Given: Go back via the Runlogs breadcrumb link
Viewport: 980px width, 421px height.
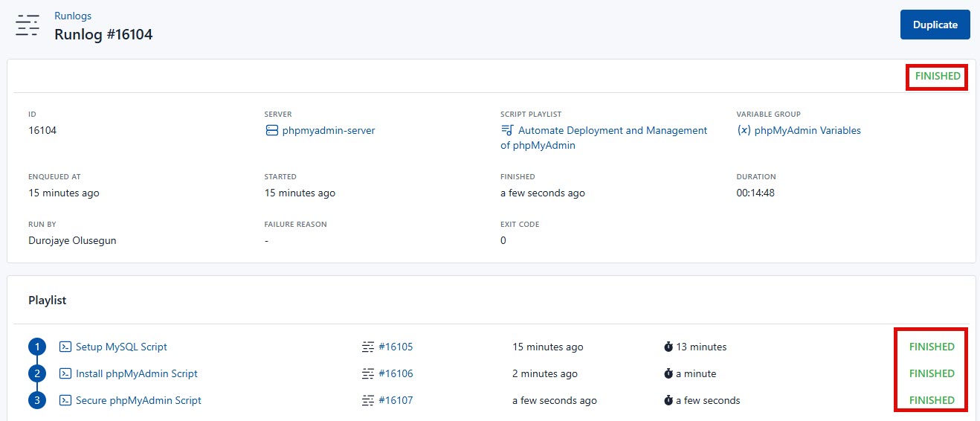Looking at the screenshot, I should (x=73, y=16).
